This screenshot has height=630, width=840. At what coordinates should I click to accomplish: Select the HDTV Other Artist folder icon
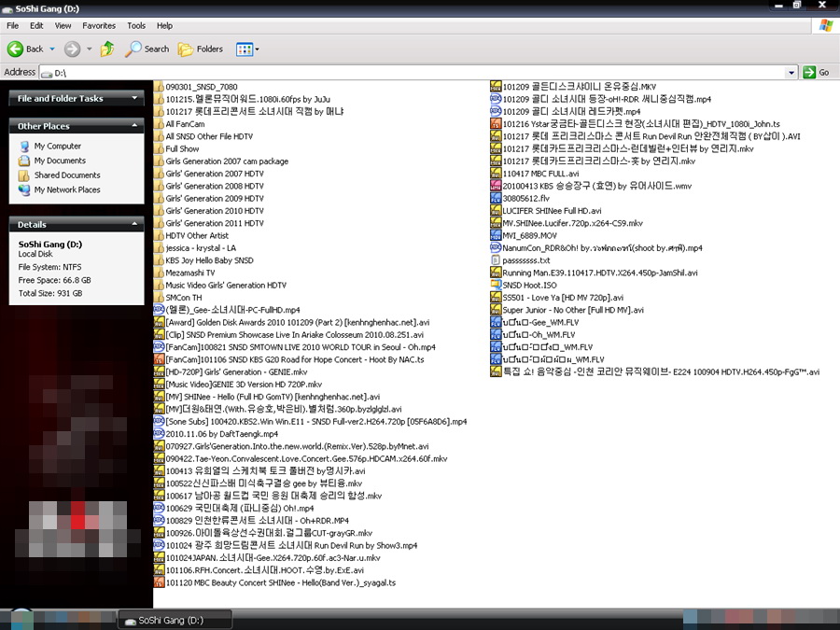coord(159,235)
